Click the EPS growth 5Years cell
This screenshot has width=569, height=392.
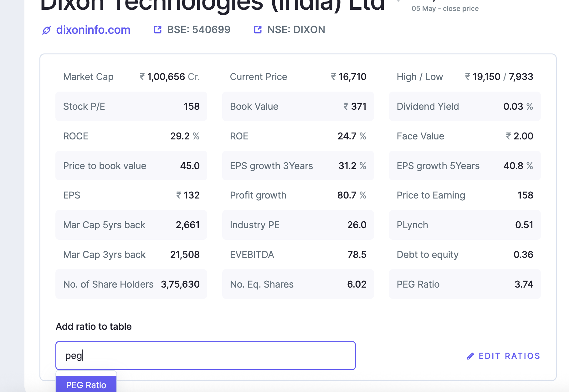464,166
